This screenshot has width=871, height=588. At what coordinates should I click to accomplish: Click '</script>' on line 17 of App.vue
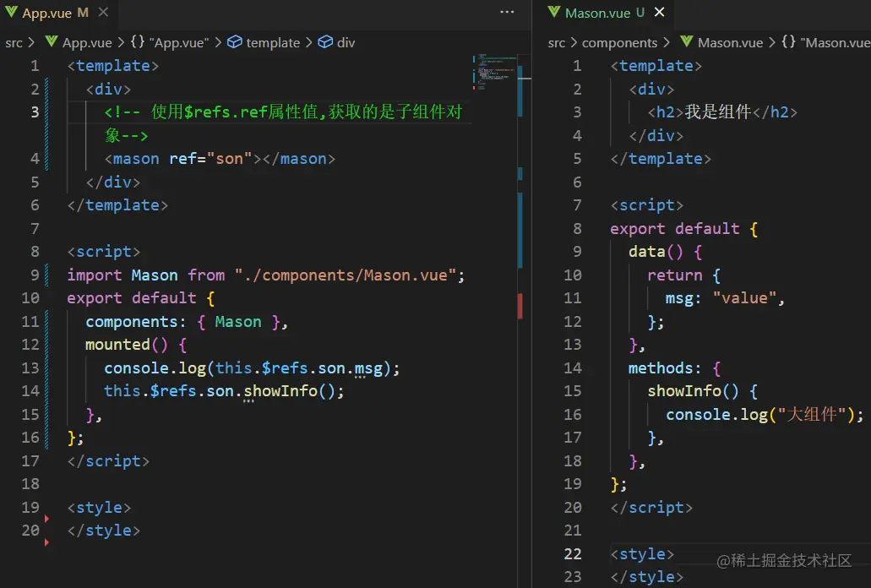click(x=108, y=461)
